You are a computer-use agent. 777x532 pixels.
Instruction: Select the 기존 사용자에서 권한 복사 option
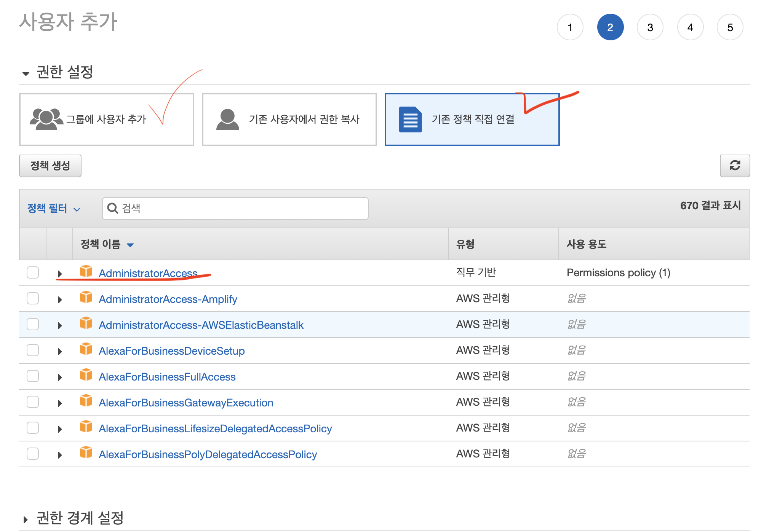289,119
